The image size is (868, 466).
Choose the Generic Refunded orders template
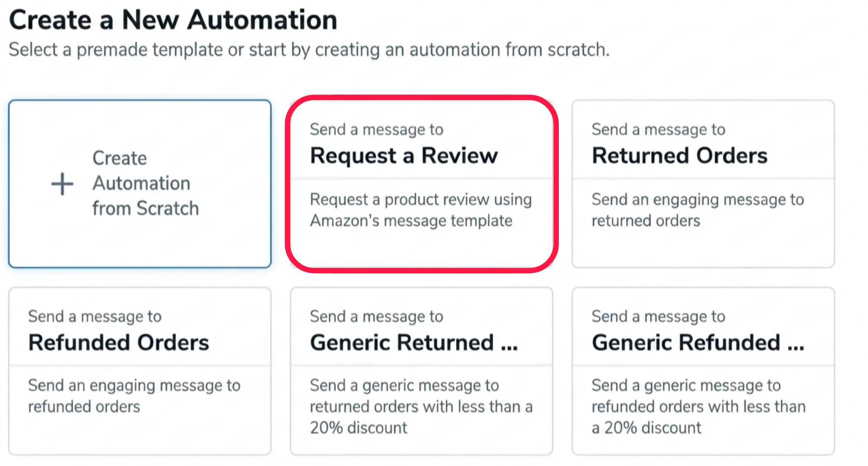[703, 371]
